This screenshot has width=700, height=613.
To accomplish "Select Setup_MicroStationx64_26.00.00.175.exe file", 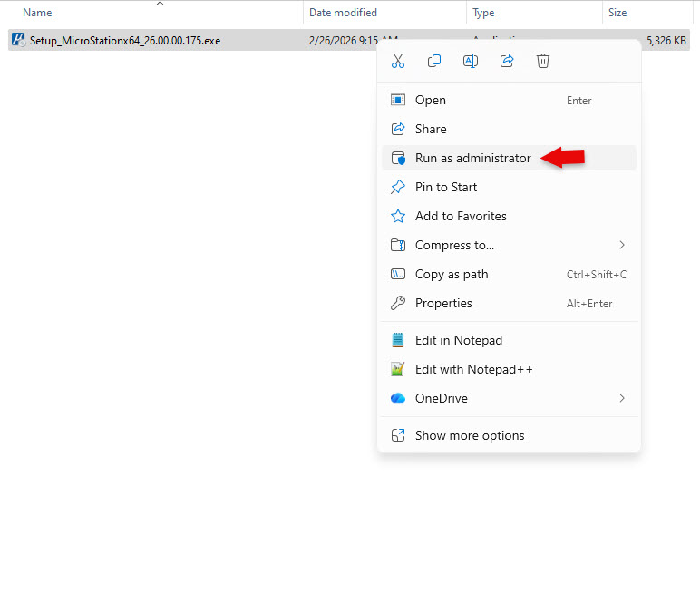I will [x=125, y=41].
